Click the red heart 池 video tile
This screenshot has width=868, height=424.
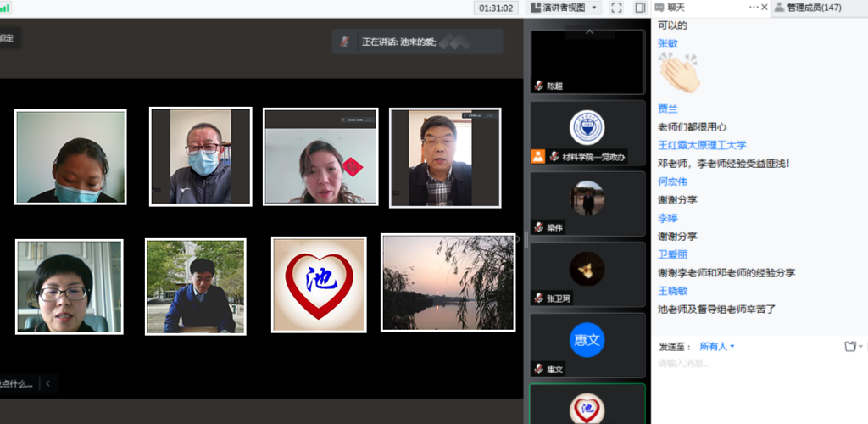[319, 284]
